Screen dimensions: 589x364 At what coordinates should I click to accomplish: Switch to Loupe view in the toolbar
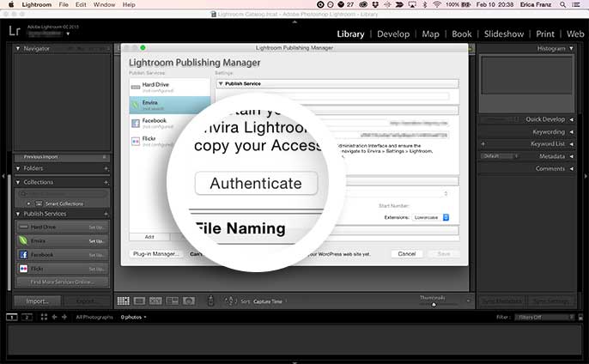coord(139,300)
